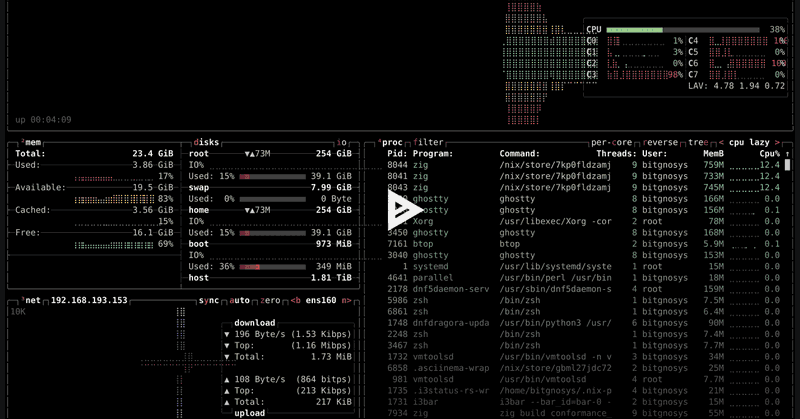Select the net box title
Screen dimensions: 800x419
coord(30,300)
